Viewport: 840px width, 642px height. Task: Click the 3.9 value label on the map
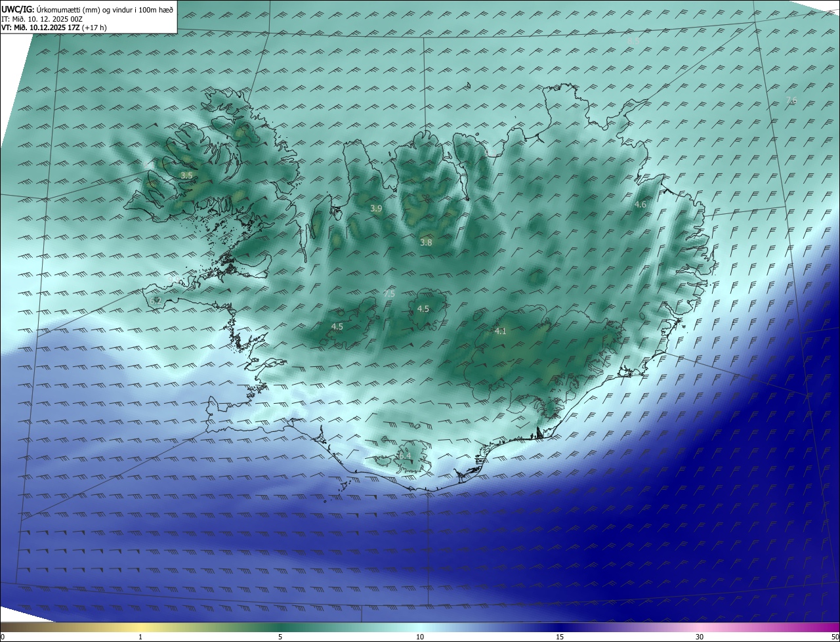coord(376,209)
